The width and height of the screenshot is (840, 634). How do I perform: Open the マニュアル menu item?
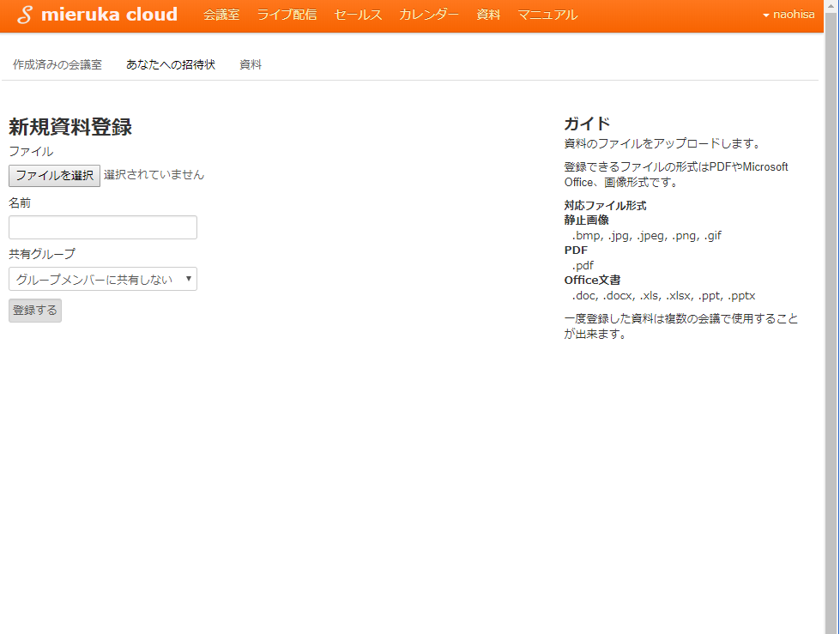547,15
